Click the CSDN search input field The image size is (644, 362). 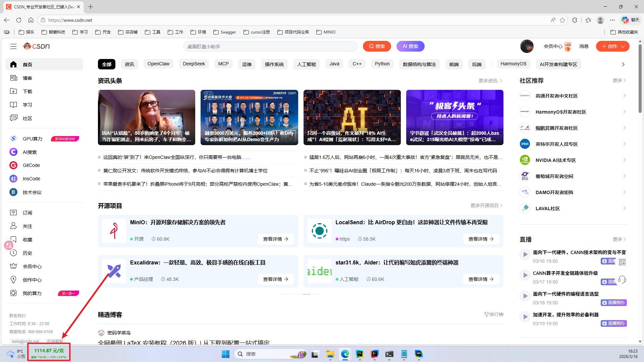tap(270, 46)
